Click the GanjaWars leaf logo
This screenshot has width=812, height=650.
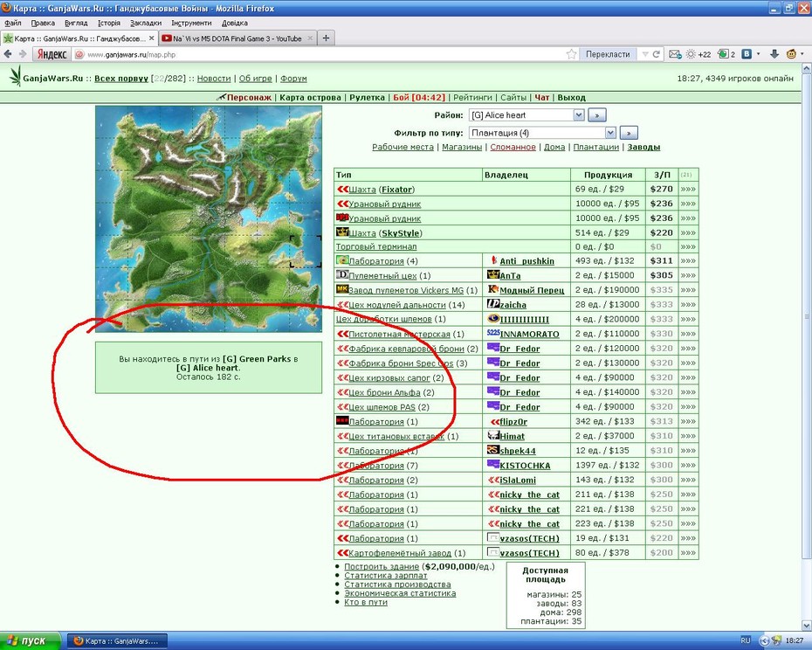pyautogui.click(x=16, y=77)
